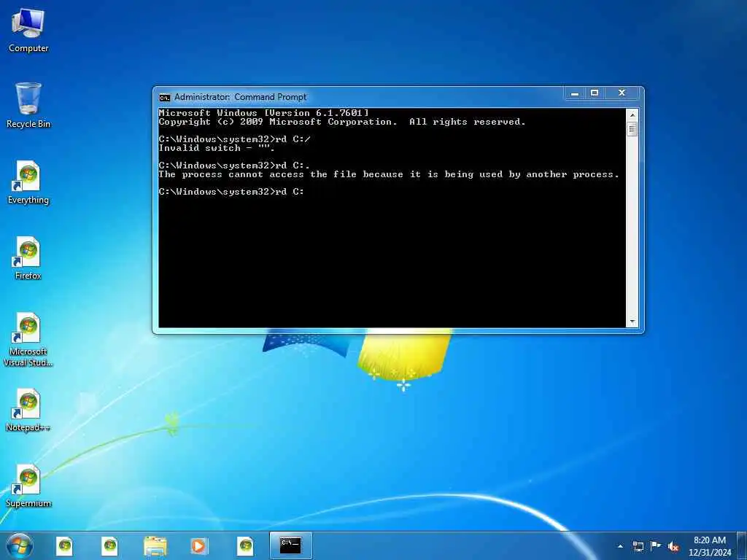Screen dimensions: 747x560
Task: Select the Everything desktop shortcut
Action: 28,182
